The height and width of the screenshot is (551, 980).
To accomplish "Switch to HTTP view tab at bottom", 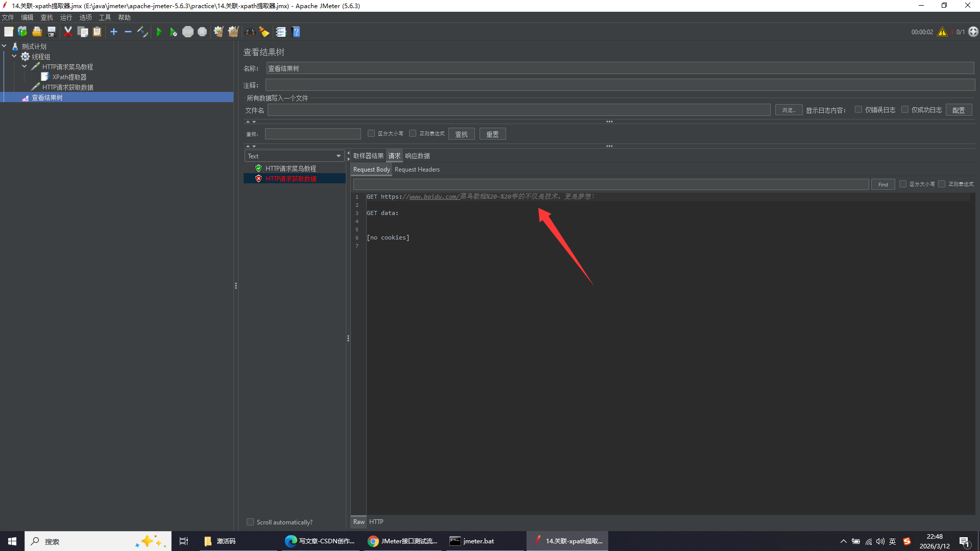I will (376, 521).
